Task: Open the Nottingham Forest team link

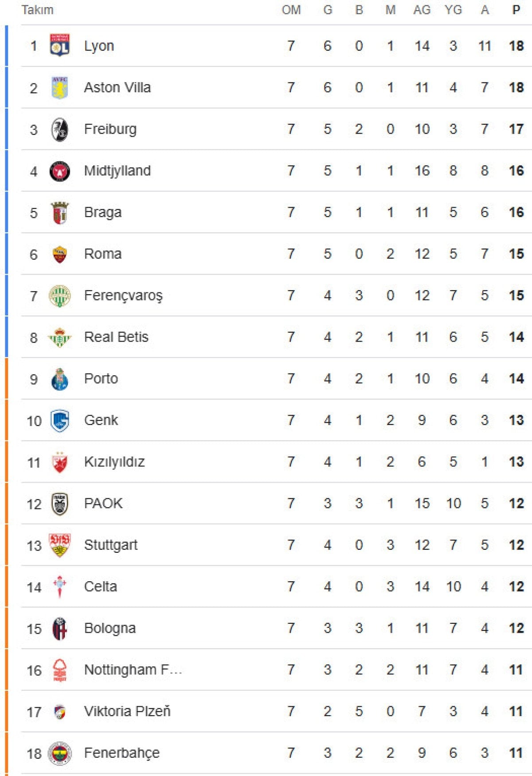Action: tap(133, 670)
